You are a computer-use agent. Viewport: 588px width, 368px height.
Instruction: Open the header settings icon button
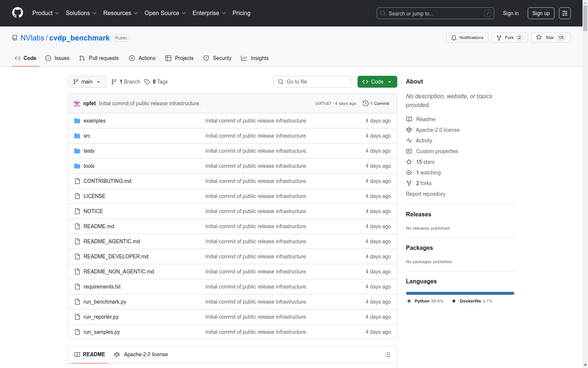(x=565, y=13)
